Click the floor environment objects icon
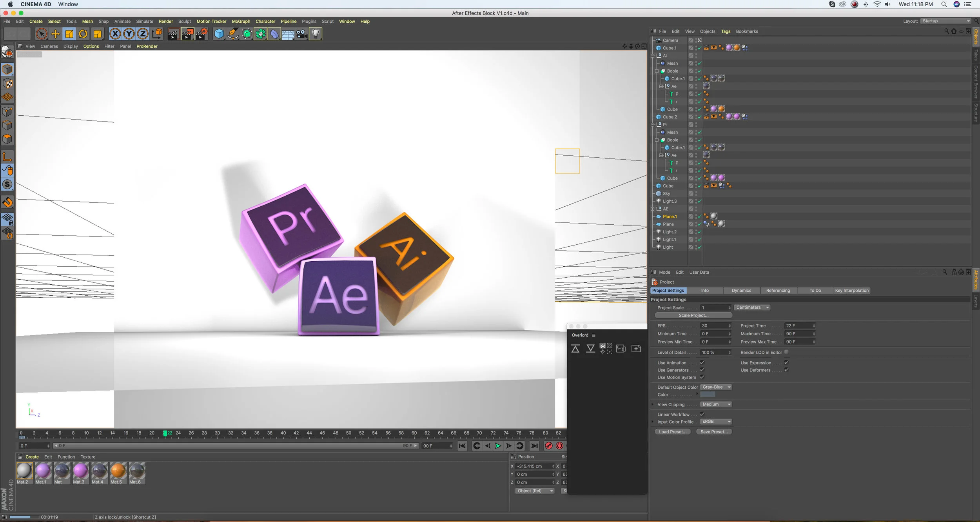 (288, 34)
